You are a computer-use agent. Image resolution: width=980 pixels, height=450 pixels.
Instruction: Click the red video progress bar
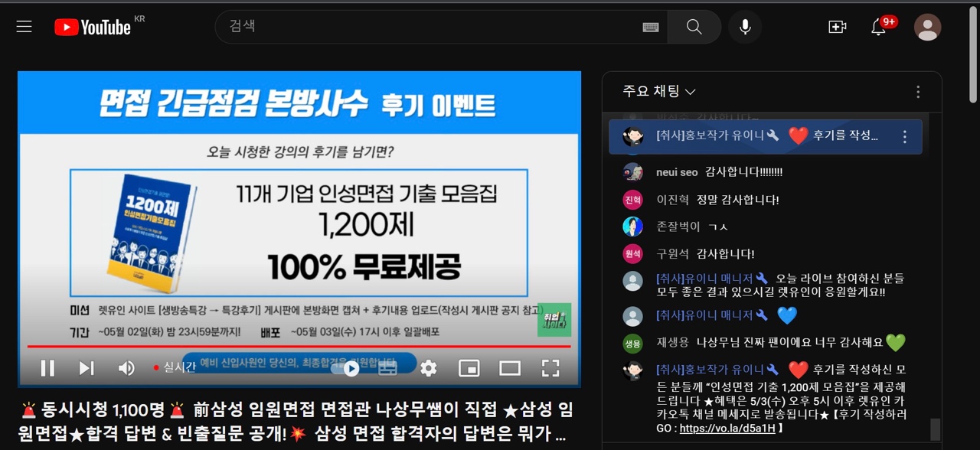pos(299,347)
